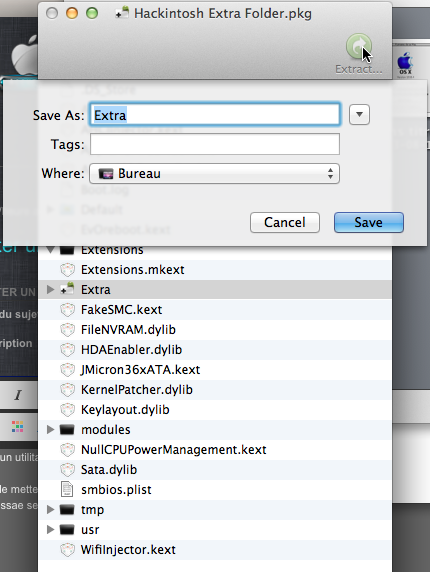Viewport: 430px width, 572px height.
Task: Click the Sata.dylib file icon
Action: point(67,470)
